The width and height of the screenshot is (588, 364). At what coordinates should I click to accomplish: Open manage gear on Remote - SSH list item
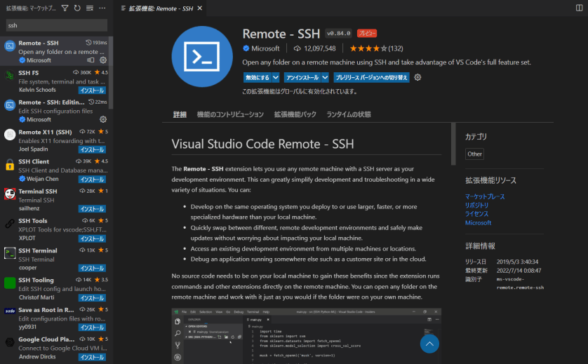pyautogui.click(x=103, y=60)
